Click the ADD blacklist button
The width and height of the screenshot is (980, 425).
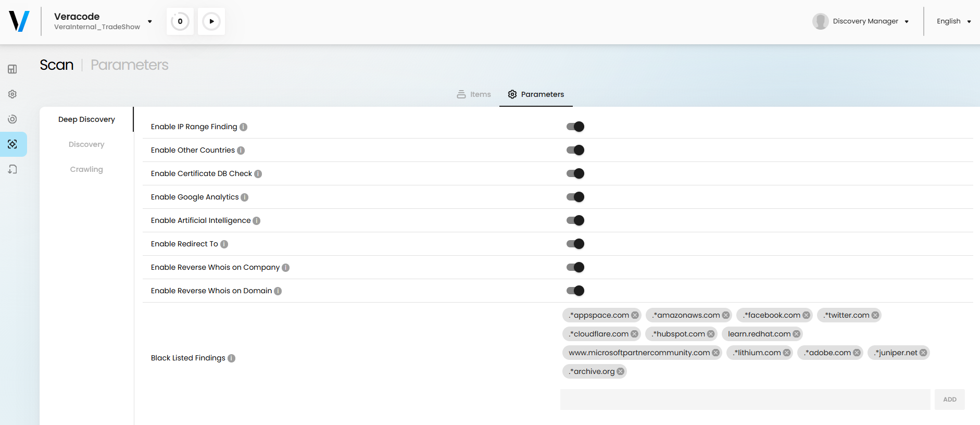950,399
